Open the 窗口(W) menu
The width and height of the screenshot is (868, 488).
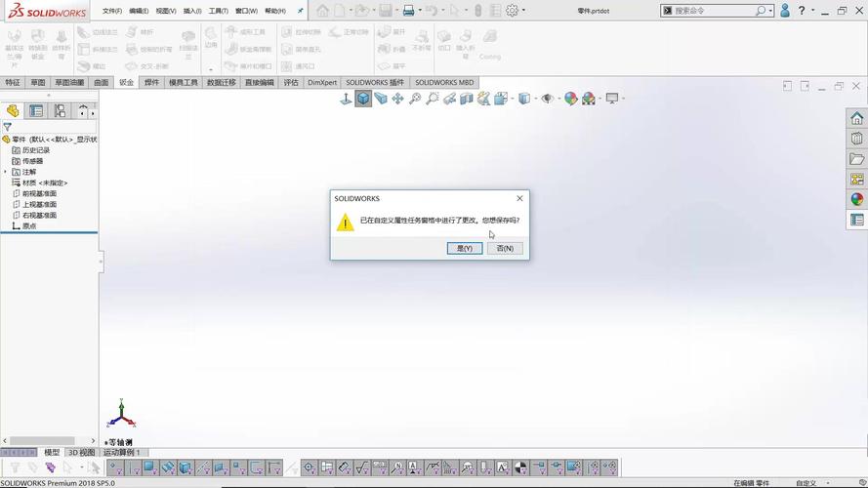click(x=246, y=11)
